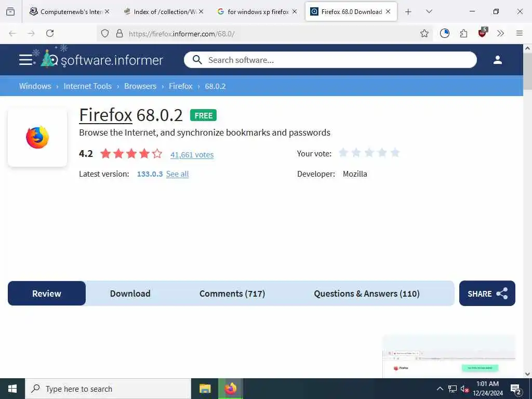Open the blue circular toolbar extension icon
Image resolution: width=532 pixels, height=399 pixels.
point(445,33)
